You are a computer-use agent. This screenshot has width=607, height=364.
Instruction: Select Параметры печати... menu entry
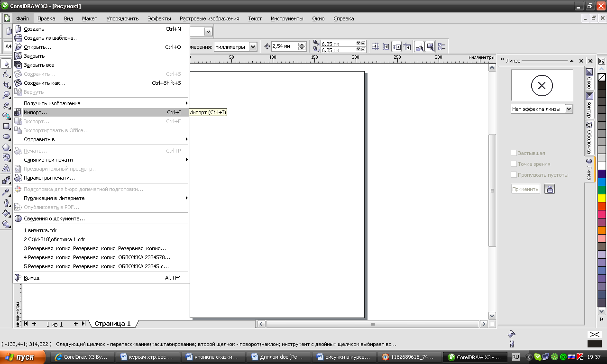(101, 178)
